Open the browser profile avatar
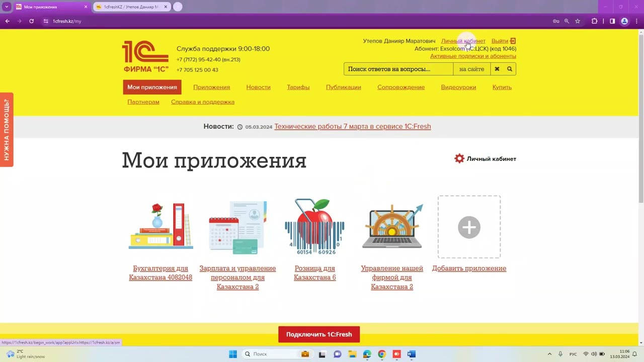The height and width of the screenshot is (362, 644). click(x=624, y=21)
